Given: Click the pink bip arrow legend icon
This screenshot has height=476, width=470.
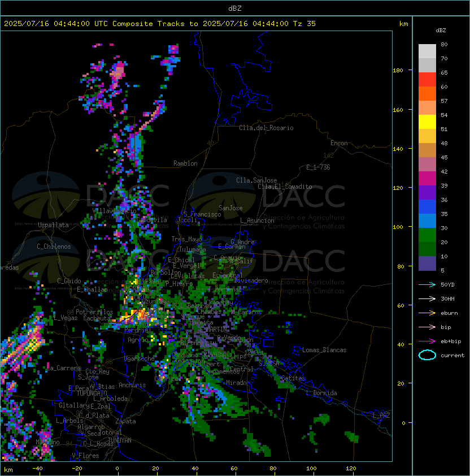Looking at the screenshot, I should point(427,327).
